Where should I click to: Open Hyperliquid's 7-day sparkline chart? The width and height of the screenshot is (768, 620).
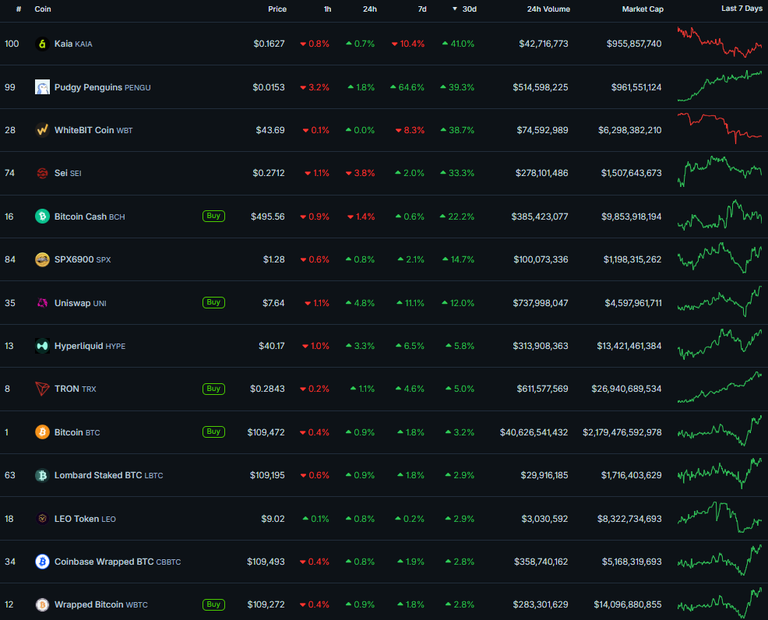[720, 345]
